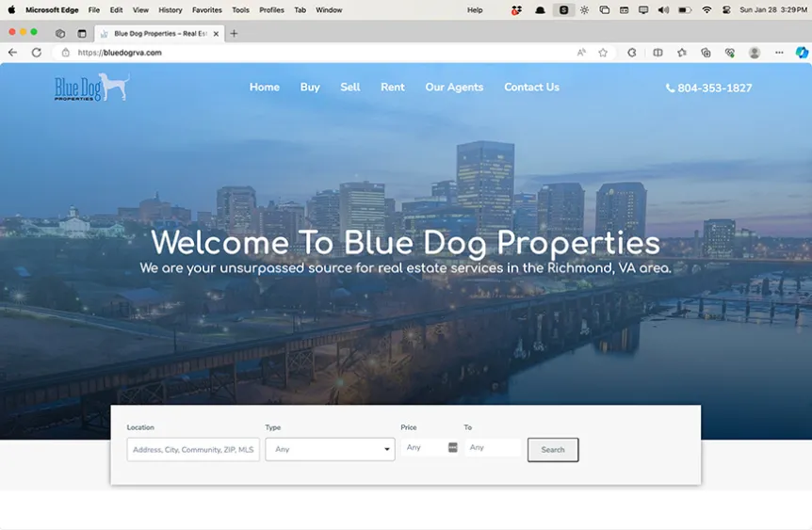The width and height of the screenshot is (812, 530).
Task: Open Settings and more ellipsis menu
Action: (x=779, y=53)
